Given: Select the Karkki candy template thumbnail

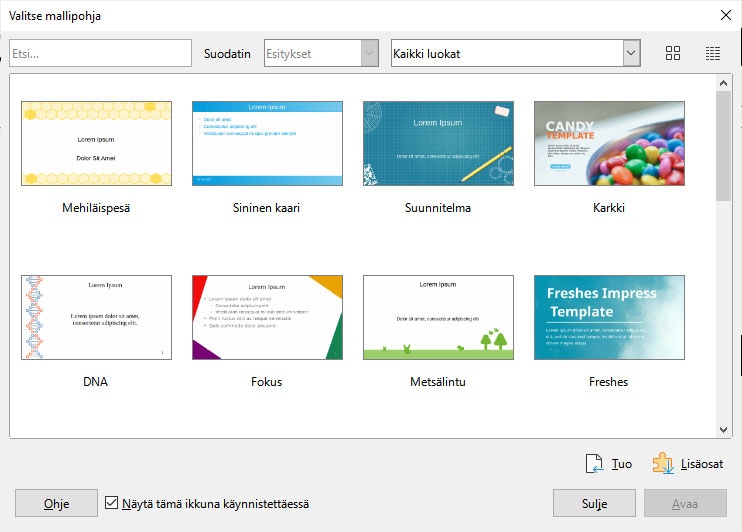Looking at the screenshot, I should pyautogui.click(x=609, y=143).
